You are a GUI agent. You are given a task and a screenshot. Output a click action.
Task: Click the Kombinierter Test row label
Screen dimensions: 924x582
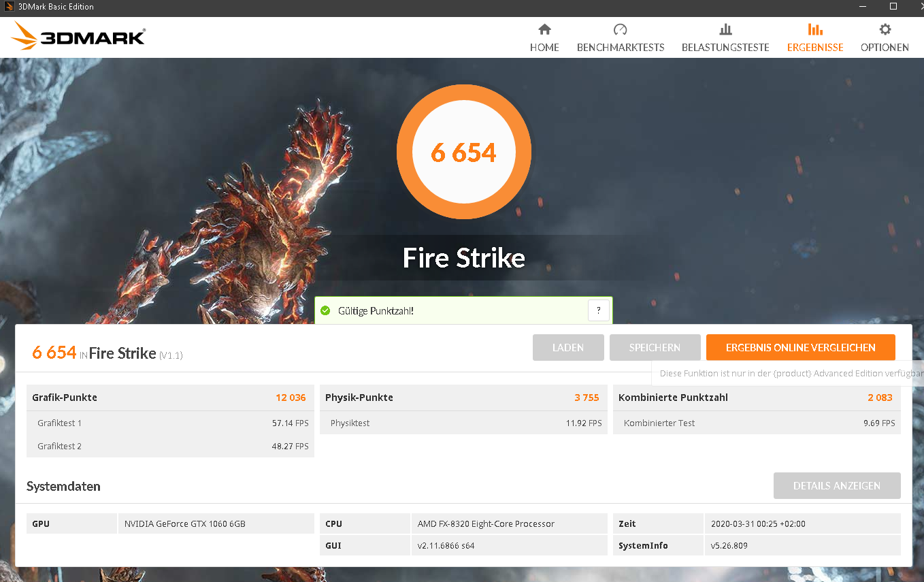point(659,423)
